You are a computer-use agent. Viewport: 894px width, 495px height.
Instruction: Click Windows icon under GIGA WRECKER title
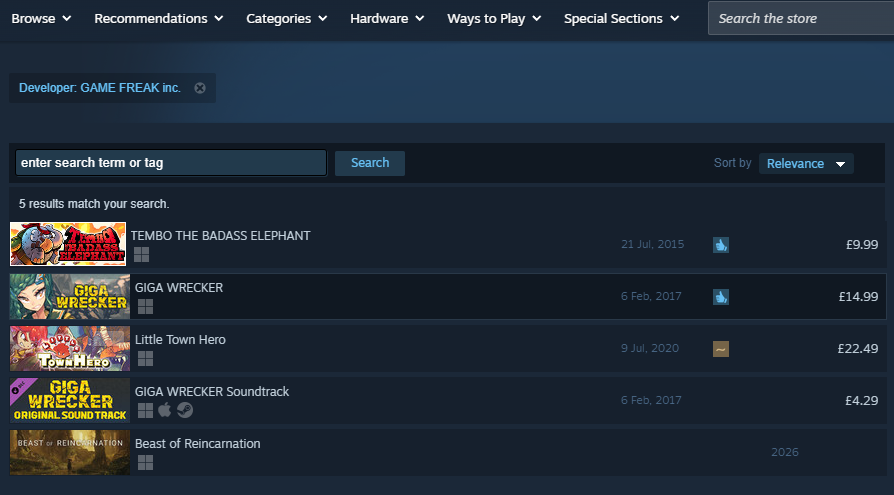pyautogui.click(x=145, y=306)
